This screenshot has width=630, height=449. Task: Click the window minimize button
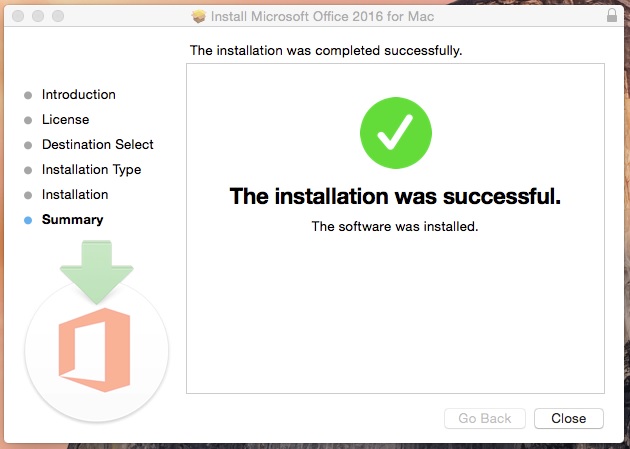38,16
